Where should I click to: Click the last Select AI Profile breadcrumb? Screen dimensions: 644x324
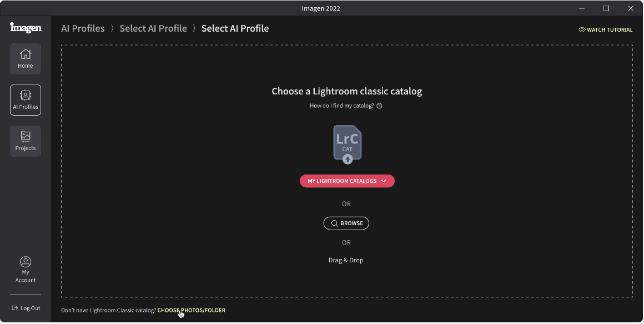coord(235,28)
